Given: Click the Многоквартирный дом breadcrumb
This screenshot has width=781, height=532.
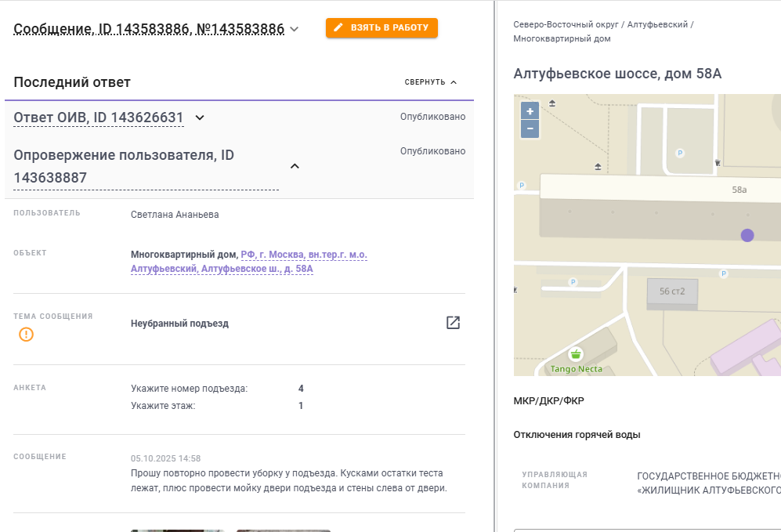Looking at the screenshot, I should [x=562, y=38].
